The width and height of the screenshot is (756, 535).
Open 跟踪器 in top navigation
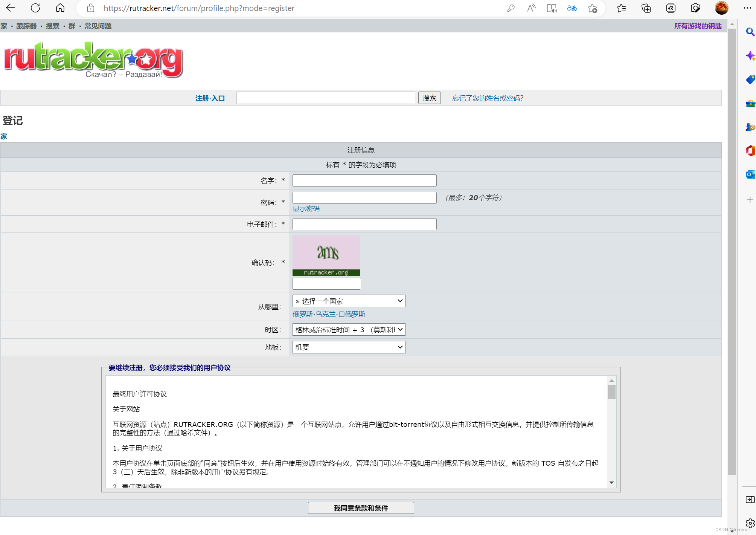[26, 26]
